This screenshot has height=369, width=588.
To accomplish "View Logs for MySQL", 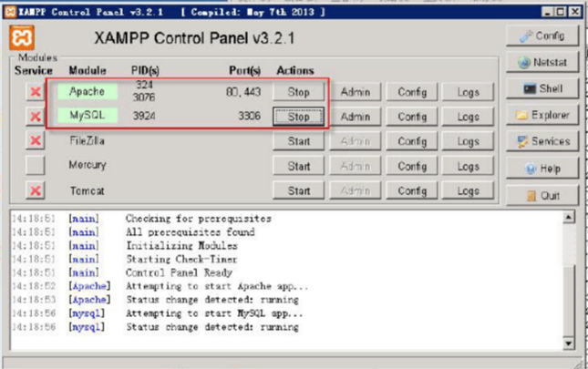I will click(468, 117).
